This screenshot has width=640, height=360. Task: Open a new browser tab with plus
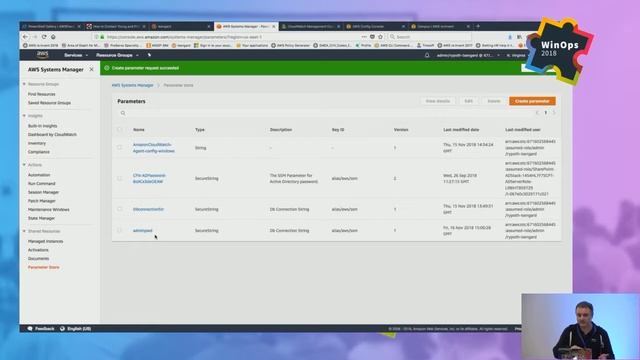click(x=478, y=26)
